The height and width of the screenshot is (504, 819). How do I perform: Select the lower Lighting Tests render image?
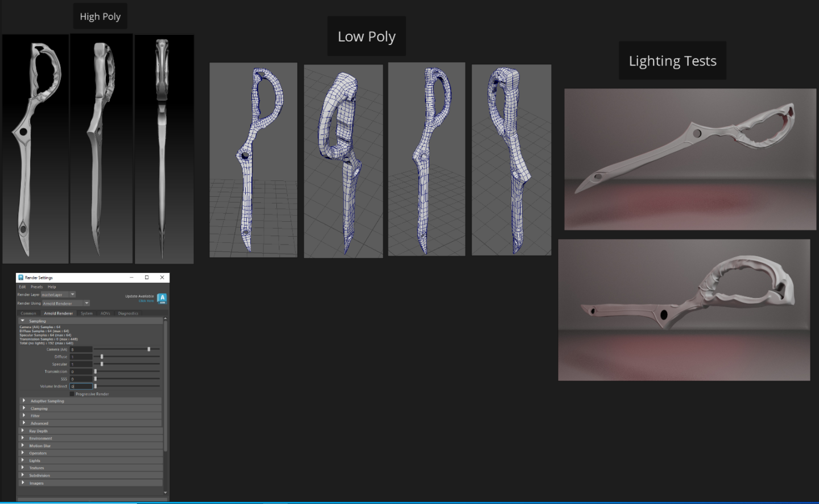[x=684, y=310]
